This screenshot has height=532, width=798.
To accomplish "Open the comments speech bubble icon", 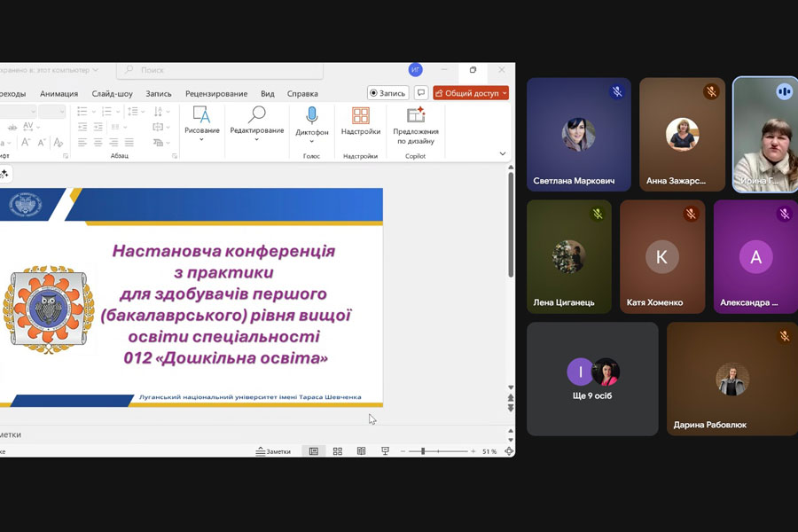I will (421, 93).
